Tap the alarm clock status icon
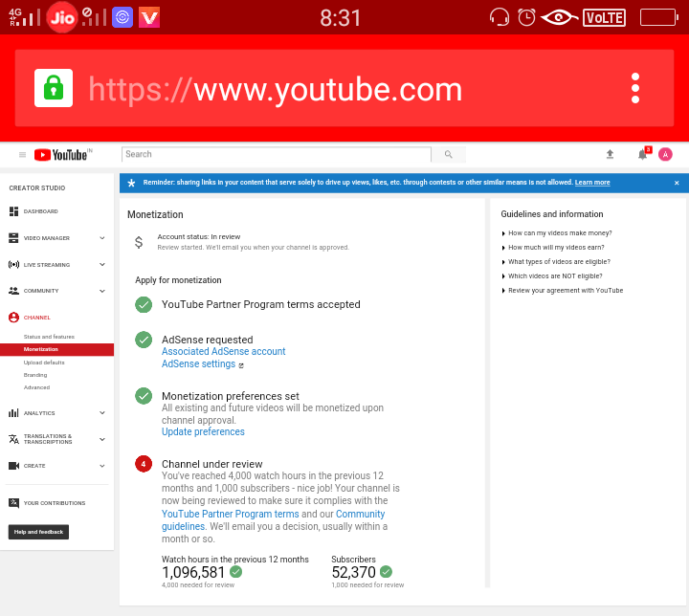The height and width of the screenshot is (616, 689). coord(526,17)
